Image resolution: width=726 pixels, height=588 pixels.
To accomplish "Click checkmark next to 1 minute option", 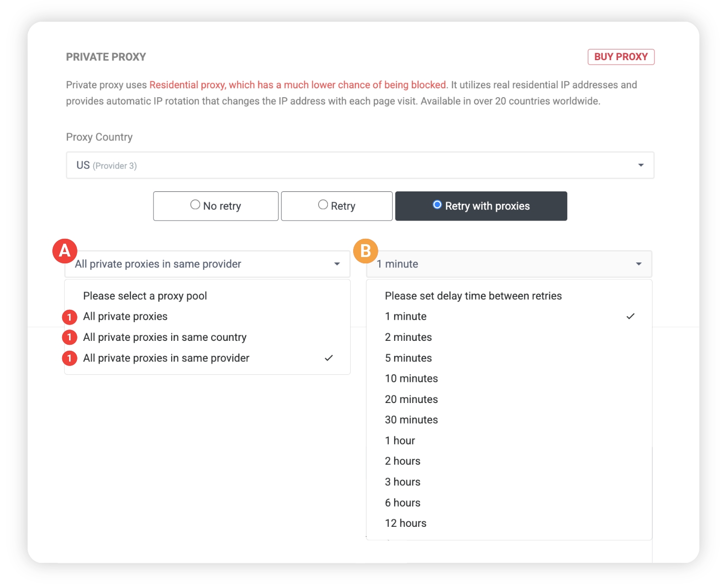I will coord(630,316).
